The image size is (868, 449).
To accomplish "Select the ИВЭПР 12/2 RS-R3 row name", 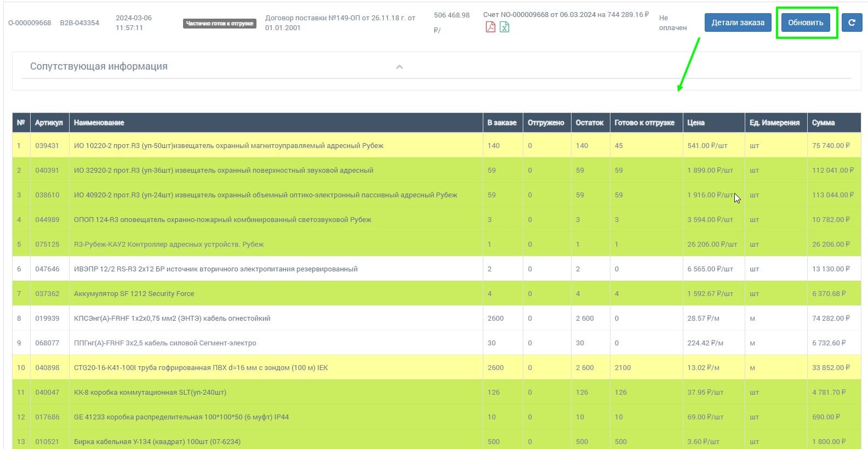I will click(x=216, y=269).
